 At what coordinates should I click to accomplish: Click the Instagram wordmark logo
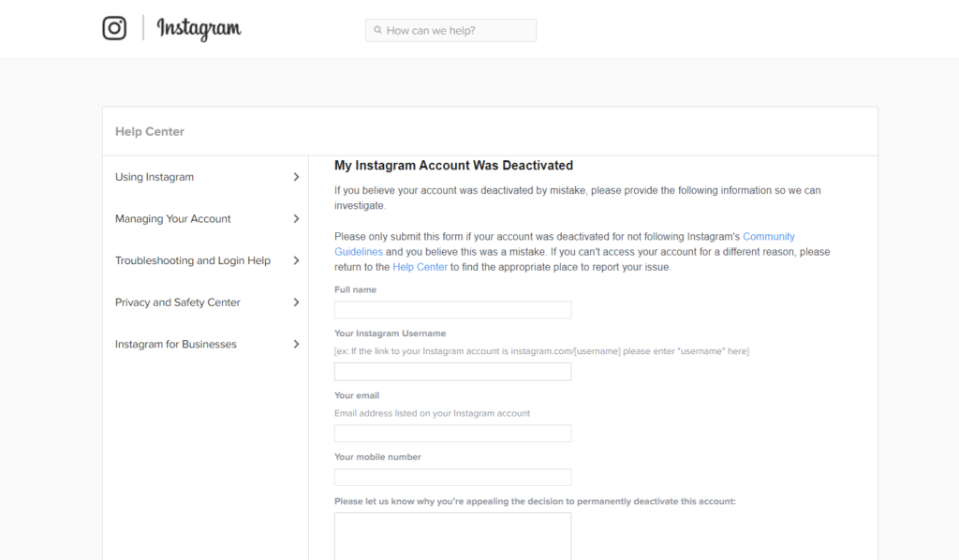[199, 29]
